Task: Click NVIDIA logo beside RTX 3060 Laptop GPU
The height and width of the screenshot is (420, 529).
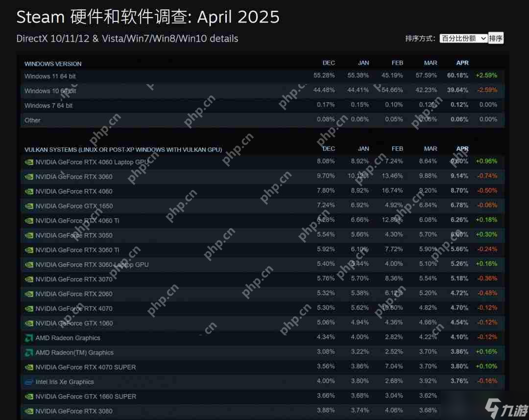Action: coord(29,265)
